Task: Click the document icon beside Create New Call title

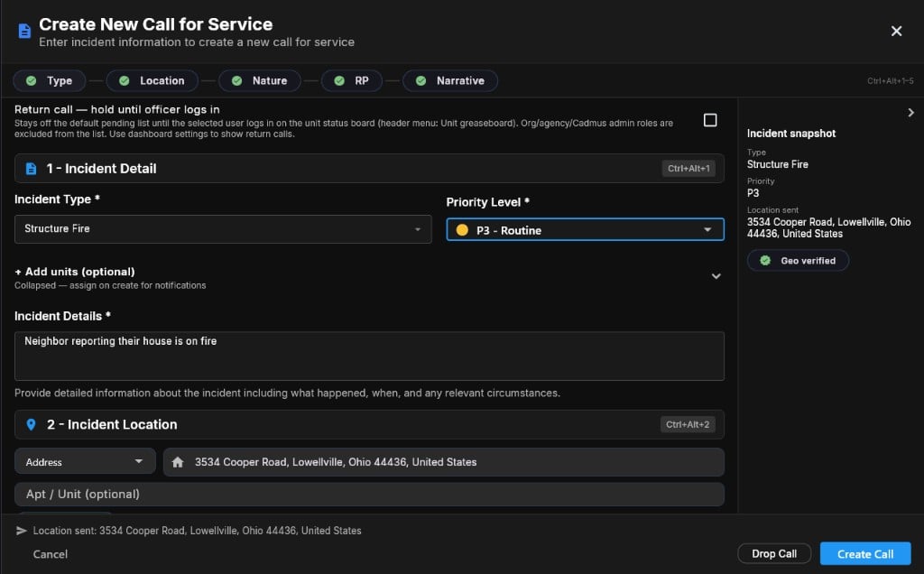Action: (24, 32)
